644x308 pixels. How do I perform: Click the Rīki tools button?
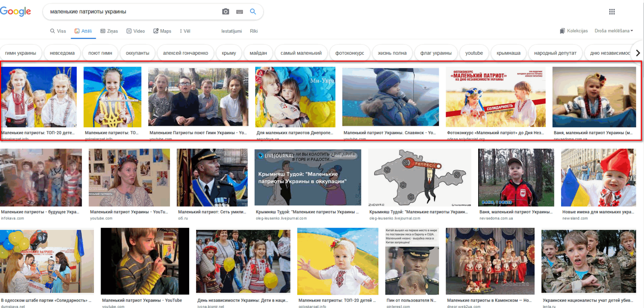[254, 31]
